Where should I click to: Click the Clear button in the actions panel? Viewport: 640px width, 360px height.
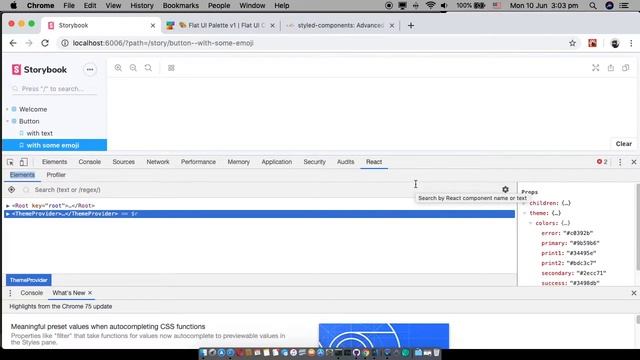click(x=623, y=144)
